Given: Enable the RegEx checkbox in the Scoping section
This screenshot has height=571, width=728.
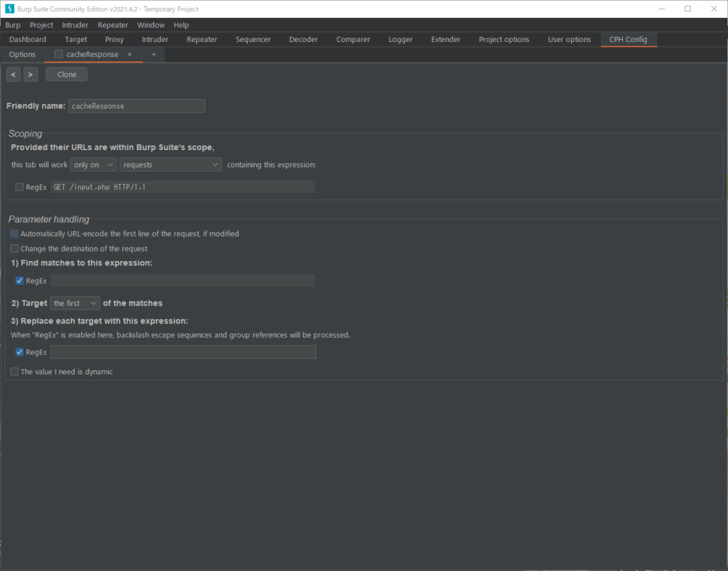Looking at the screenshot, I should [x=19, y=186].
